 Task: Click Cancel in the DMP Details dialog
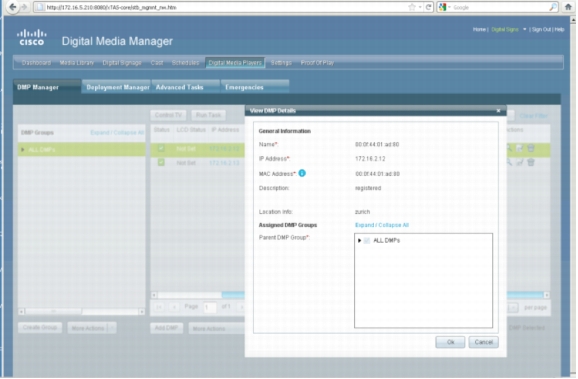(x=484, y=343)
